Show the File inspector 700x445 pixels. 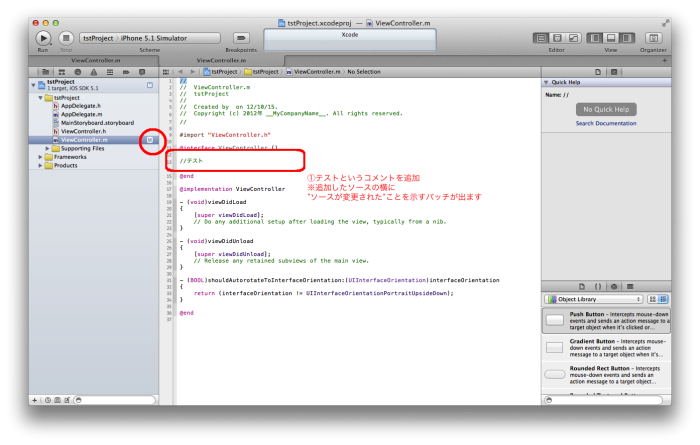coord(598,72)
